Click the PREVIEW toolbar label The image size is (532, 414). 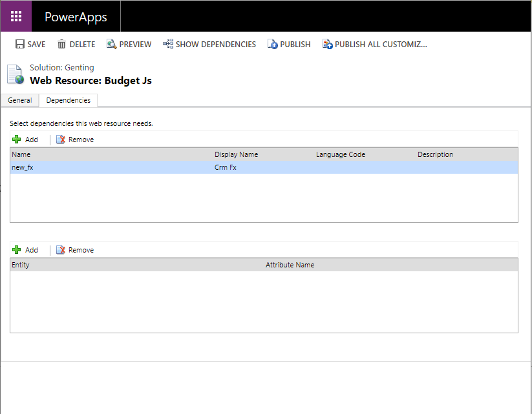[x=135, y=45]
